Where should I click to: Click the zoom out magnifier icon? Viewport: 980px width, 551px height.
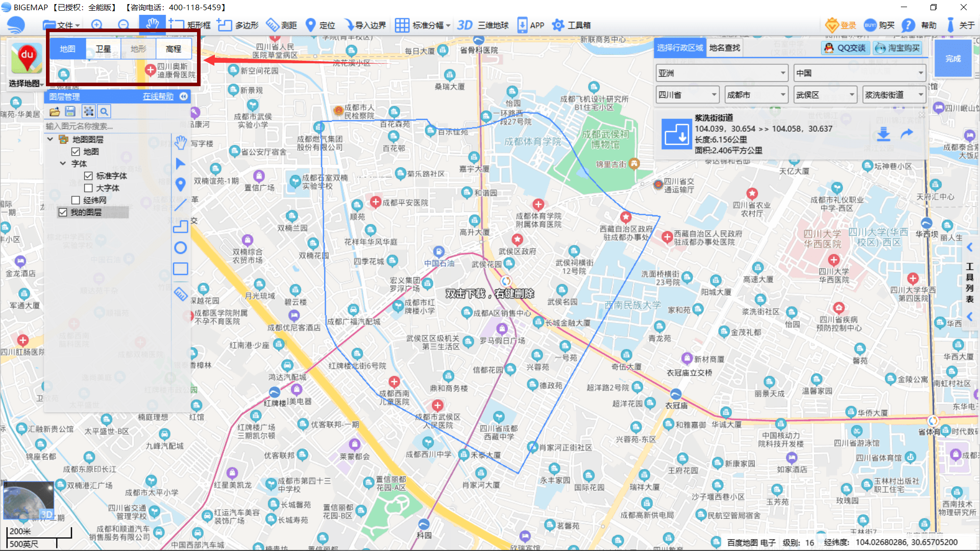[124, 24]
